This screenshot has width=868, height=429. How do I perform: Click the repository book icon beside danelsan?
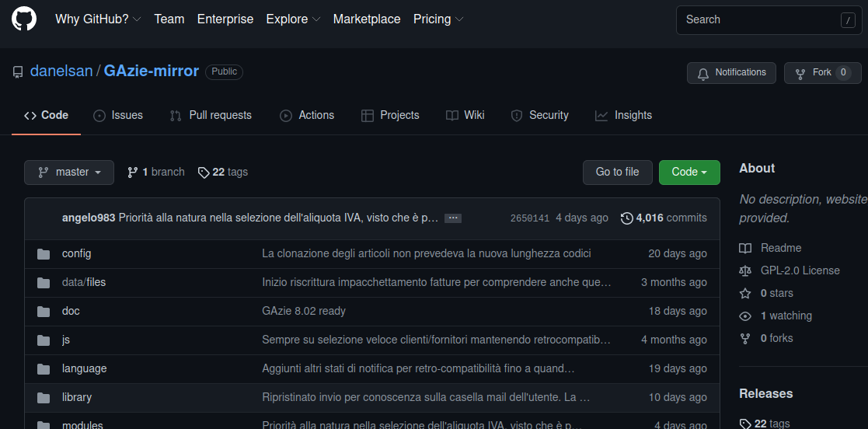tap(18, 72)
